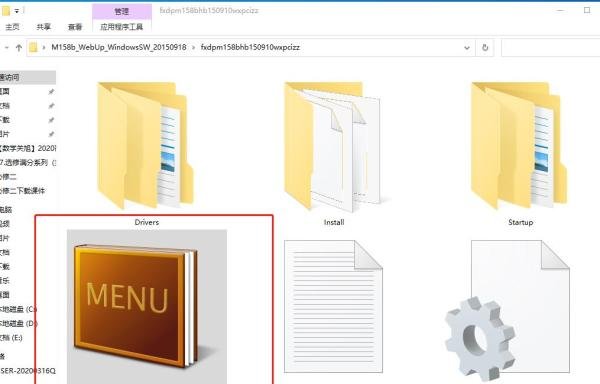Screen dimensions: 600x384
Task: Select the Drivers folder name label
Action: (x=147, y=222)
